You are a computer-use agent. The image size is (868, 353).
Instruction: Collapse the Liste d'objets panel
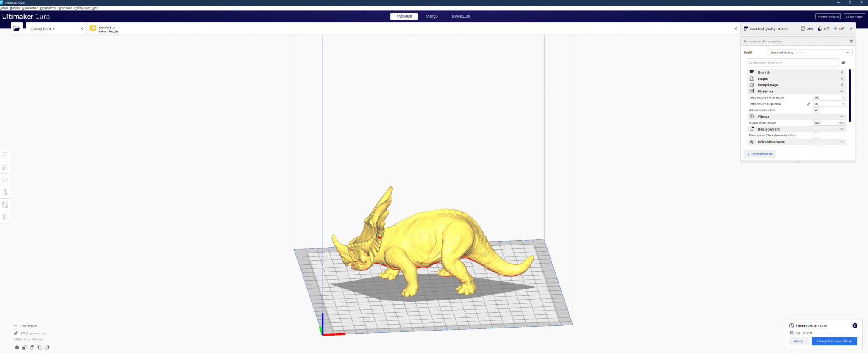click(26, 326)
